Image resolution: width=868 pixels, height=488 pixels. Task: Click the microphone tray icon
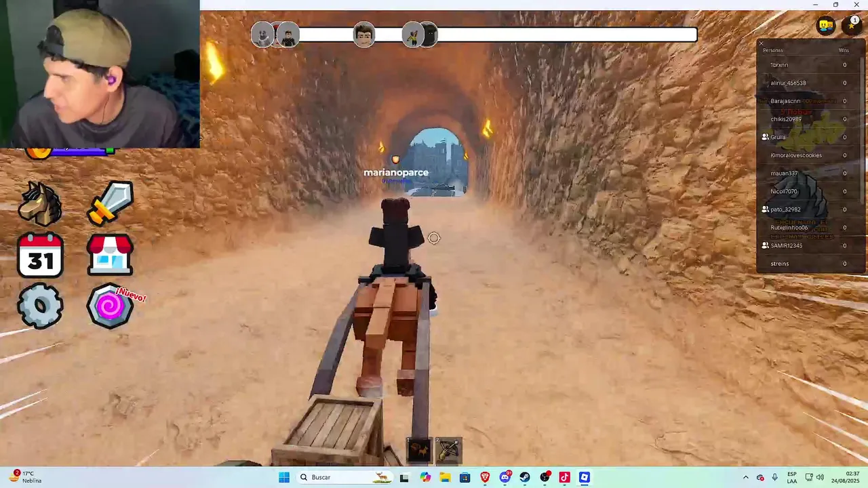774,477
